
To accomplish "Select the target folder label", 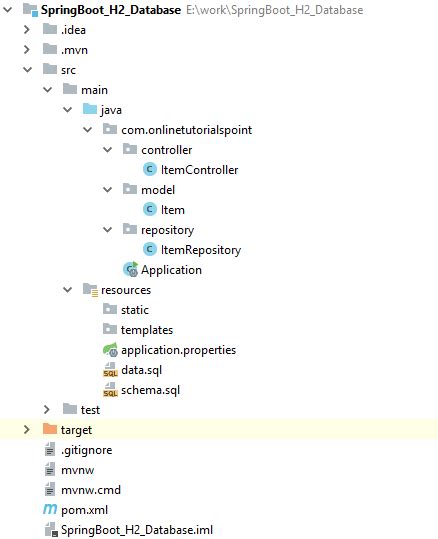I will point(76,430).
